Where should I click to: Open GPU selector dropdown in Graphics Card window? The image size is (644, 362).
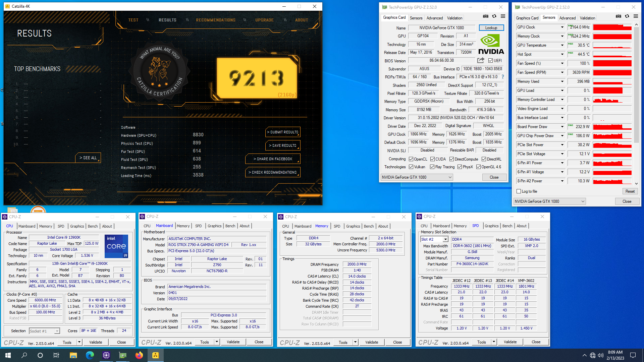[x=417, y=177]
